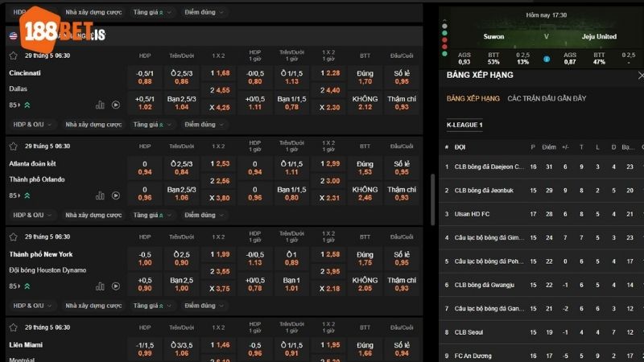
Task: Open team Cincinnati link
Action: point(25,73)
